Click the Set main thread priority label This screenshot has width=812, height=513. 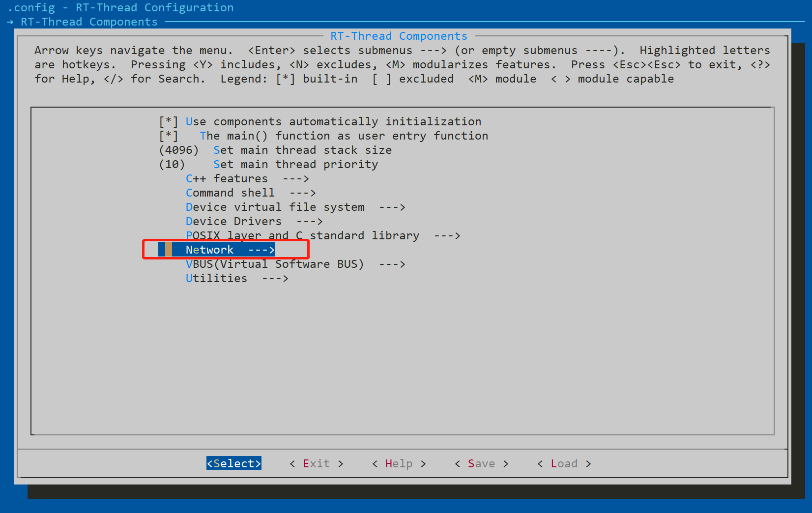coord(296,164)
